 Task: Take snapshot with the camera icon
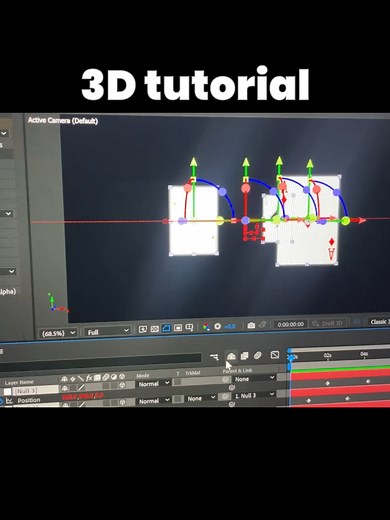click(x=251, y=325)
